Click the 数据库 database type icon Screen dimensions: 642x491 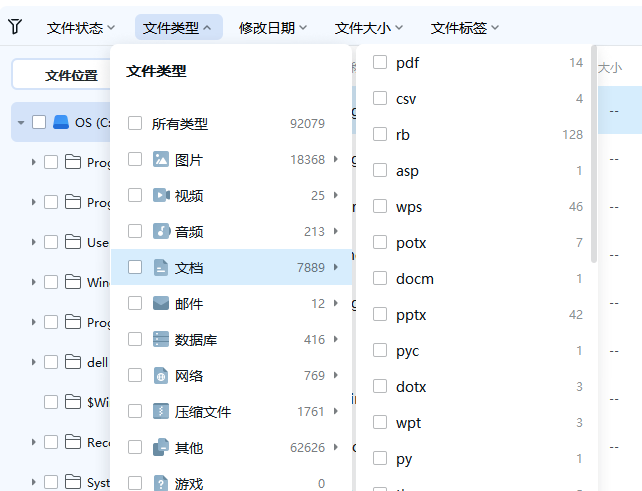click(161, 339)
